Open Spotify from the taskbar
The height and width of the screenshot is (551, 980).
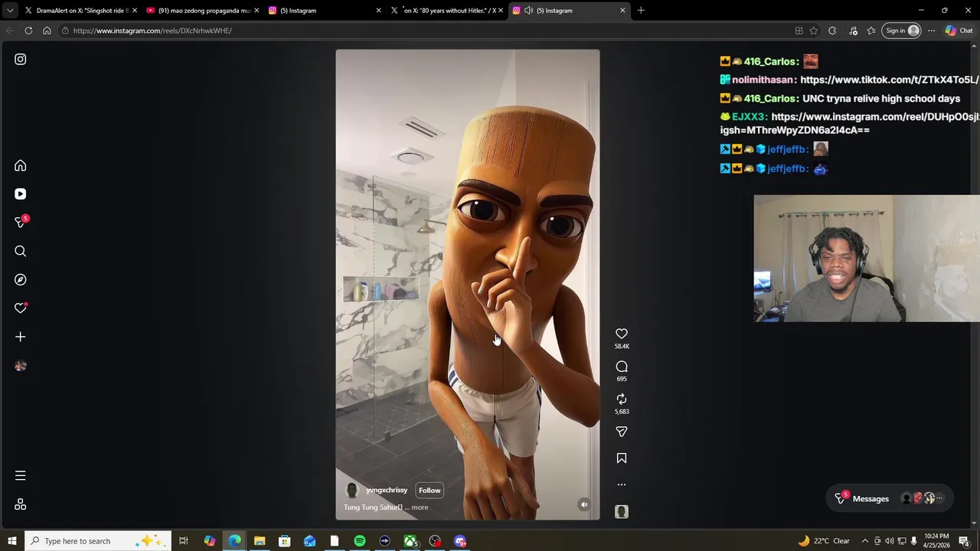pyautogui.click(x=360, y=541)
